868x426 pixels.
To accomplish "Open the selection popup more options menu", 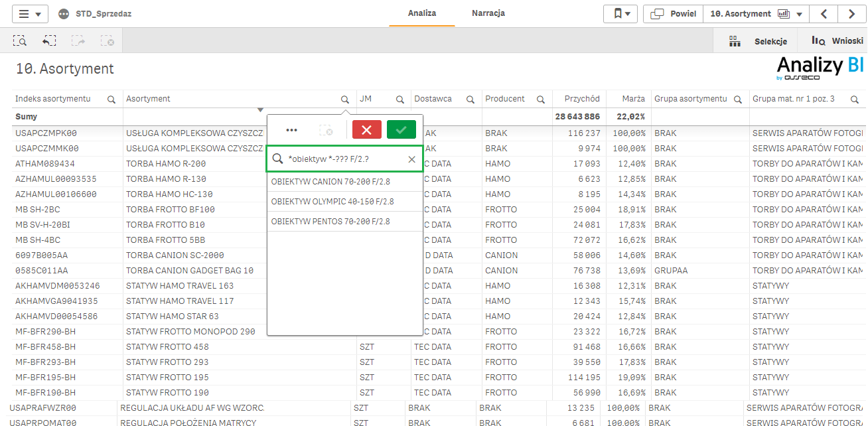I will click(x=291, y=130).
